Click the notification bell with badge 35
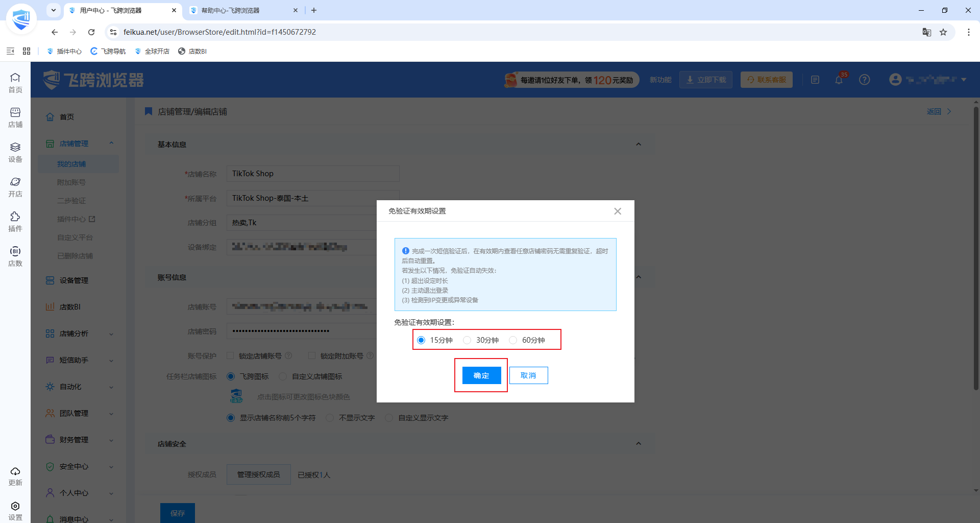 pos(839,80)
